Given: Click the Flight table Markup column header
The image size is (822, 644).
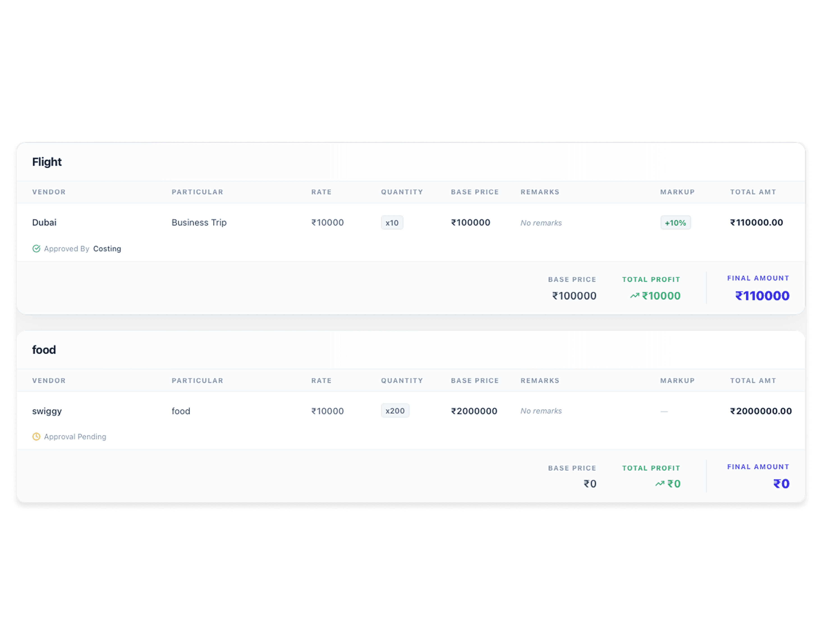Looking at the screenshot, I should [677, 192].
